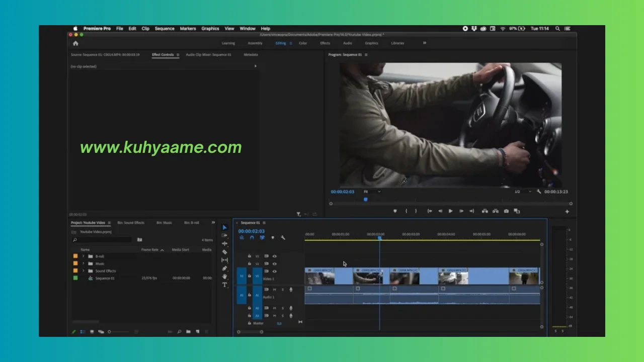The width and height of the screenshot is (644, 362).
Task: Click the Program Monitor settings wrench
Action: click(539, 192)
